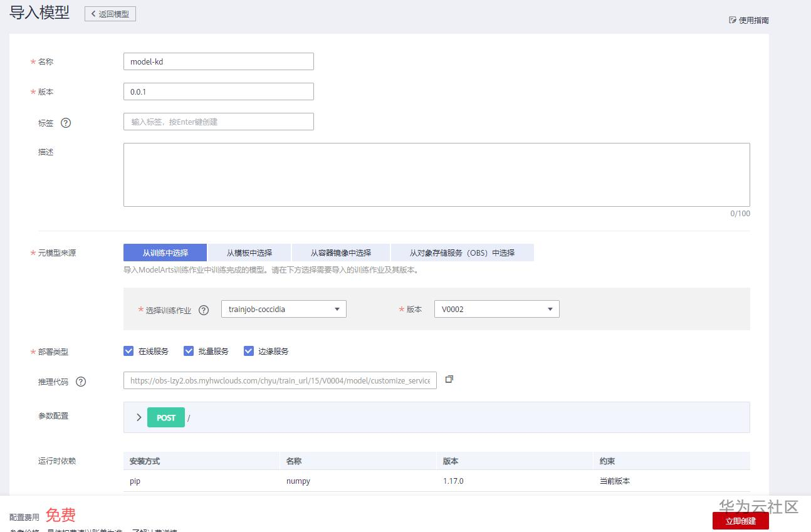Disable the 批量服务 checkbox
Screen dimensions: 811x532
[189, 351]
